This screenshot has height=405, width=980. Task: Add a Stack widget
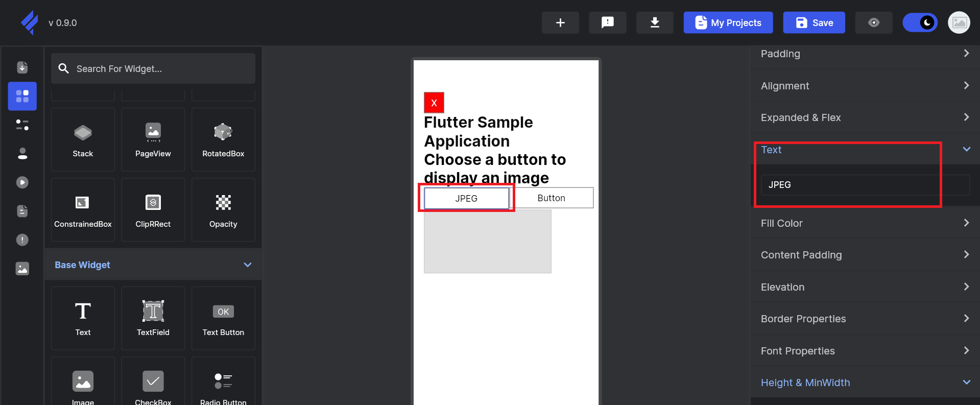[x=83, y=139]
